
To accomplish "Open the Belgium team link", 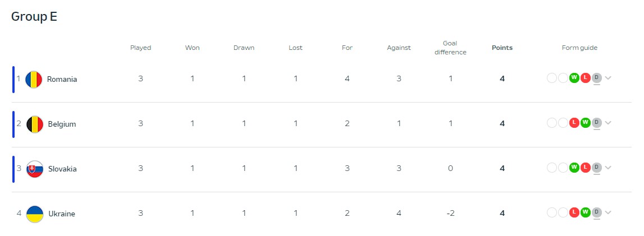I will click(x=62, y=124).
